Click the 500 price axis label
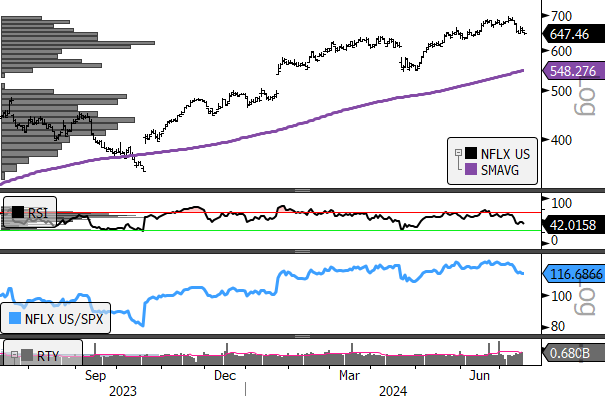This screenshot has width=605, height=396. (x=561, y=91)
